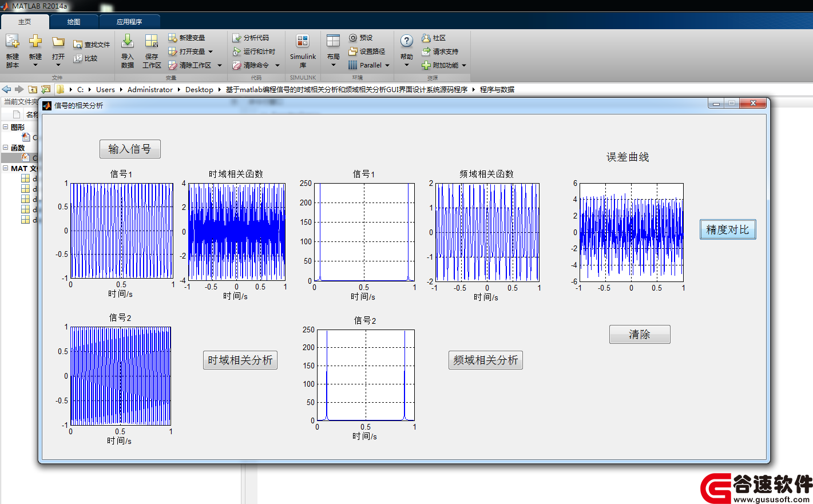Click the 时域相关分析 button

click(x=240, y=360)
